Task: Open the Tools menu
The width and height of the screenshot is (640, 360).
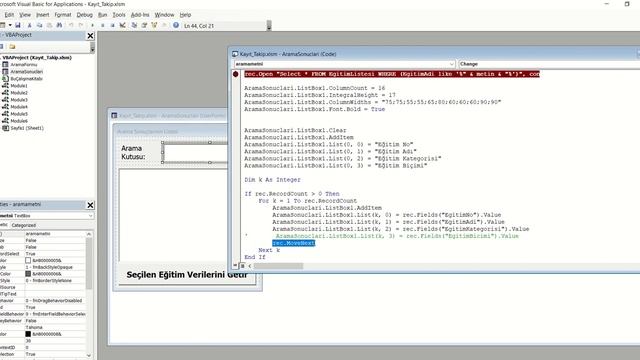Action: point(119,15)
